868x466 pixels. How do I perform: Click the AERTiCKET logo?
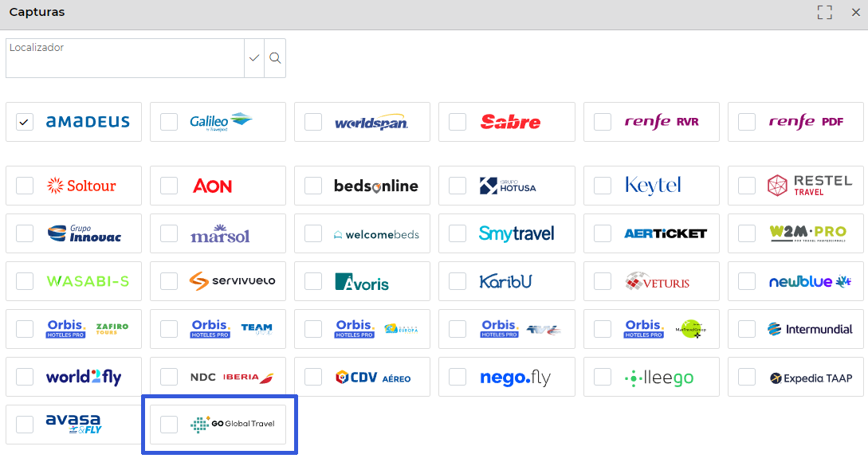pyautogui.click(x=666, y=233)
